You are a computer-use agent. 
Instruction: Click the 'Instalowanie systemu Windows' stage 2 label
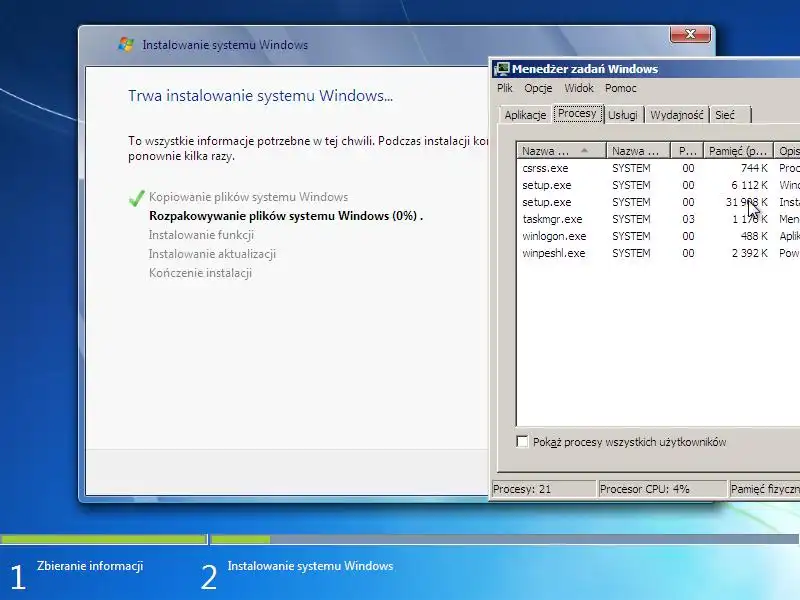310,566
